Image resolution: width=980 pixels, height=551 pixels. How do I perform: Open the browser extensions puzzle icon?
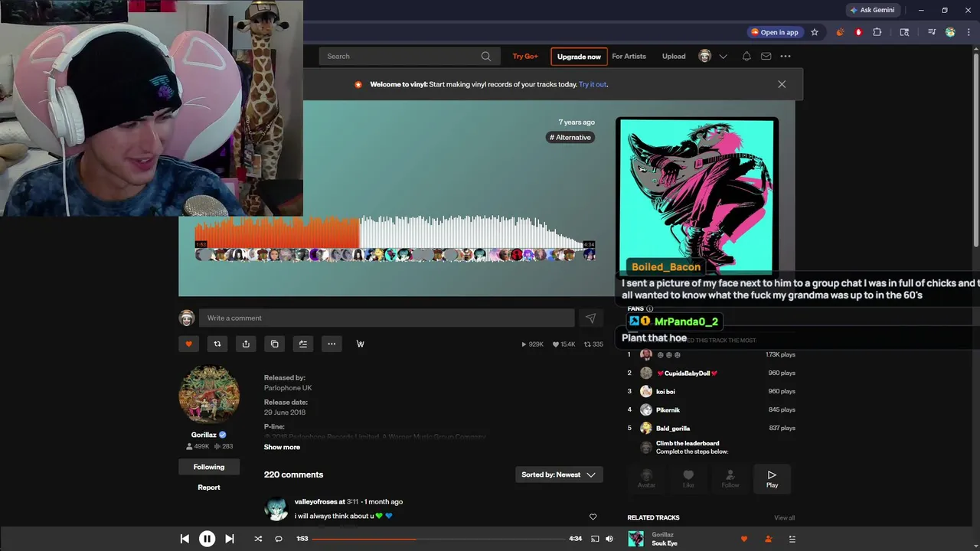(x=877, y=32)
